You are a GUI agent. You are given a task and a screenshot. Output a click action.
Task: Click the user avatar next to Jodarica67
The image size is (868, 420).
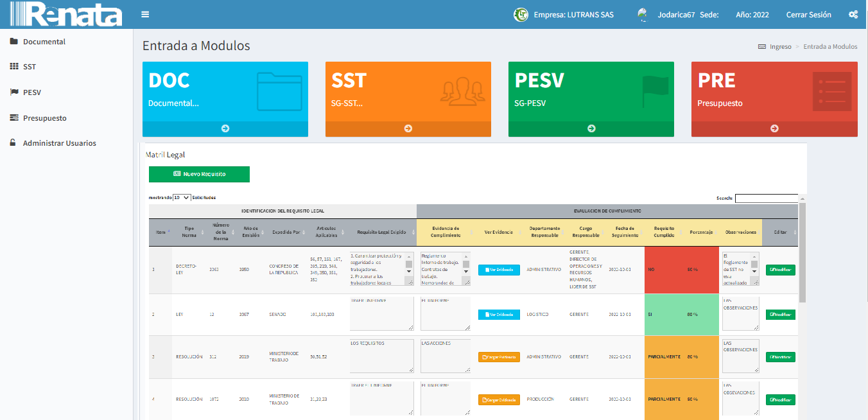(642, 15)
